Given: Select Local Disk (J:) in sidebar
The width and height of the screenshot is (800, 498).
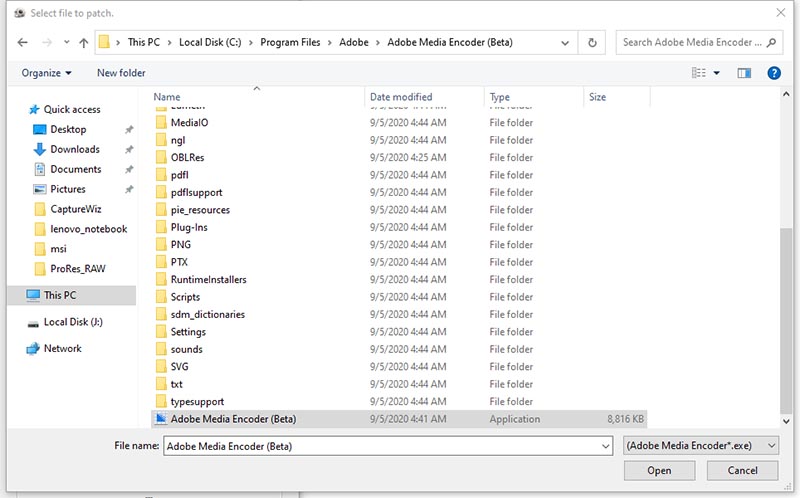Looking at the screenshot, I should point(65,322).
